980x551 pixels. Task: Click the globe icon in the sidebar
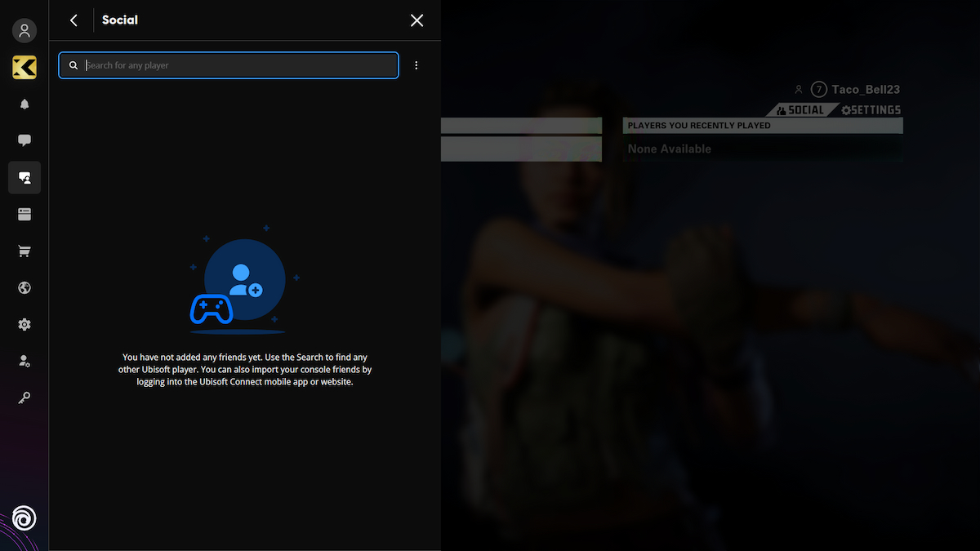(24, 288)
